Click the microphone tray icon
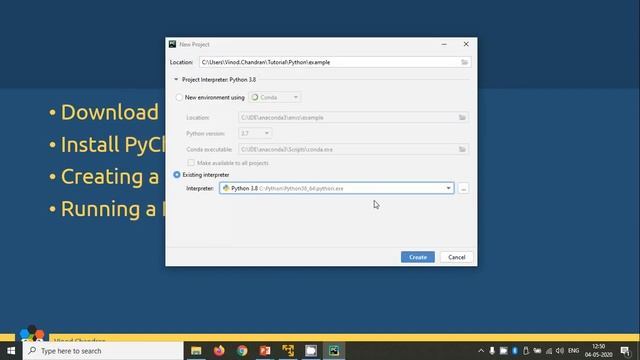Viewport: 640px width, 360px height. [492, 351]
